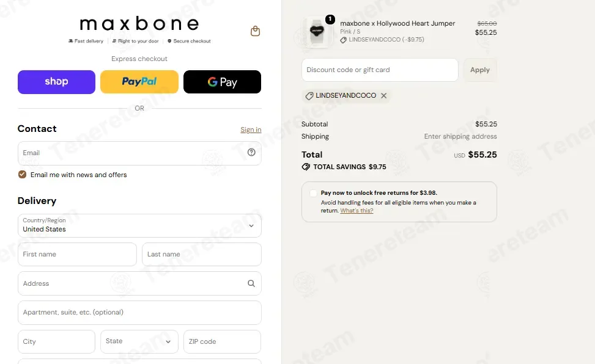This screenshot has width=595, height=364.
Task: Click into the ZIP code field
Action: point(223,341)
